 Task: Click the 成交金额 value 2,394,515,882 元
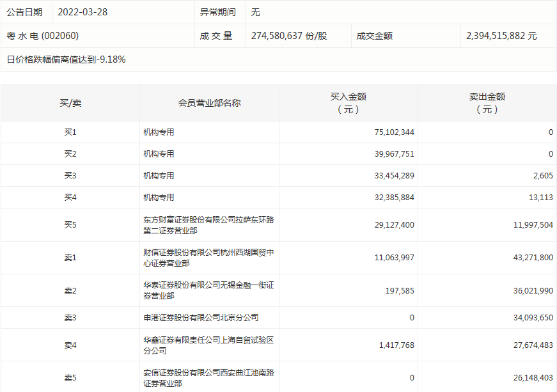(x=502, y=36)
